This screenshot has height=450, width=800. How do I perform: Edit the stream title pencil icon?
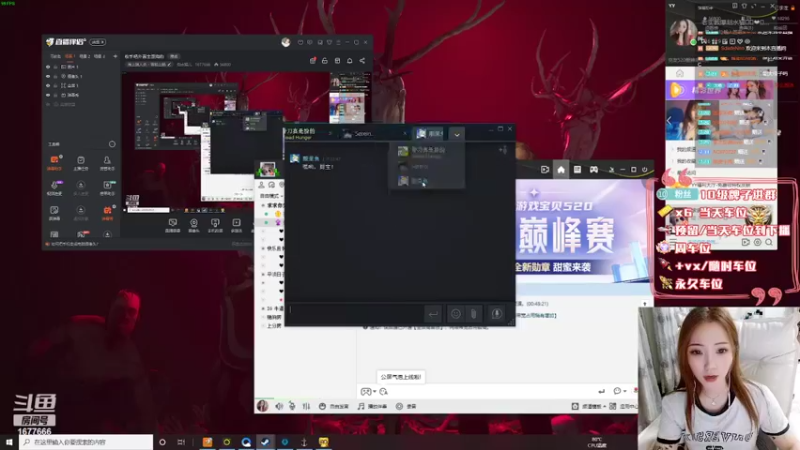(169, 65)
